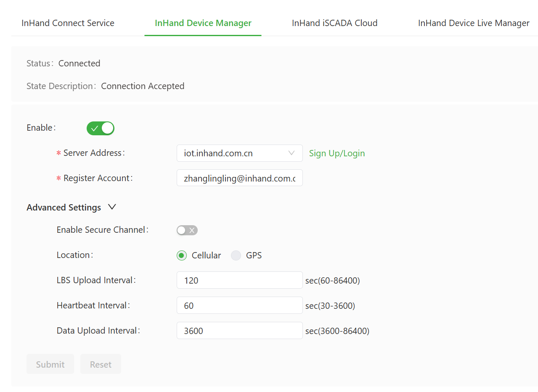Edit the Heartbeat Interval input box

tap(239, 305)
